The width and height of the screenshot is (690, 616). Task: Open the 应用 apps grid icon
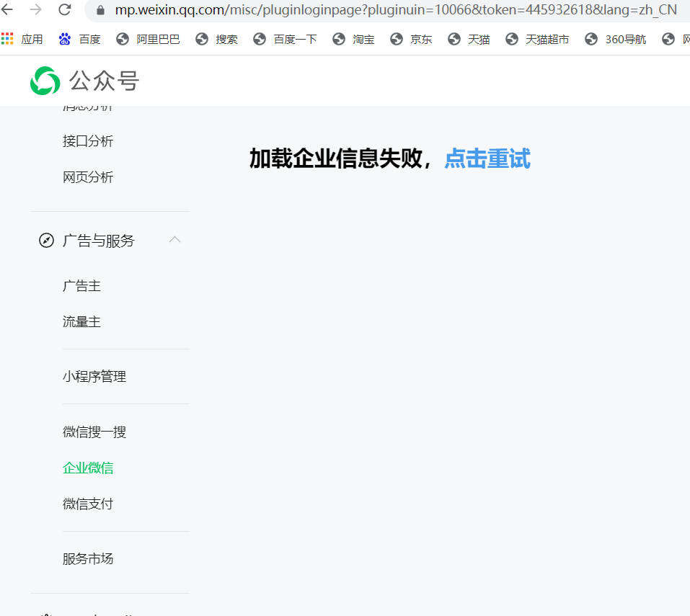click(7, 39)
